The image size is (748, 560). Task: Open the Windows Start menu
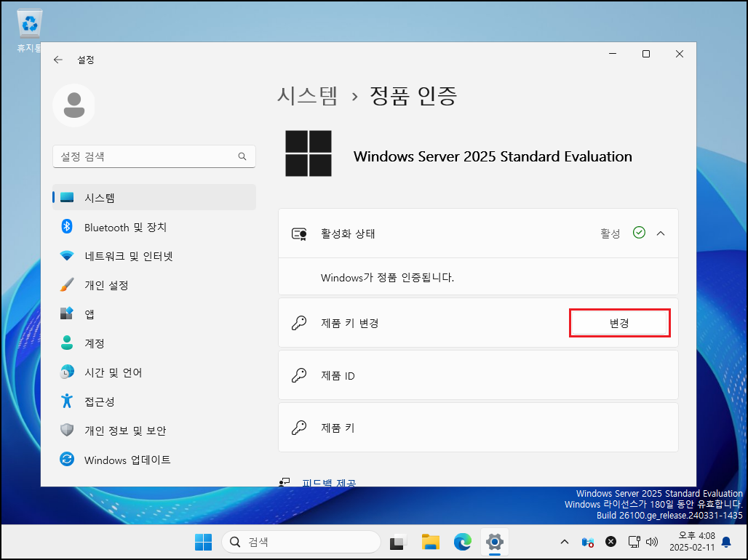click(x=203, y=542)
